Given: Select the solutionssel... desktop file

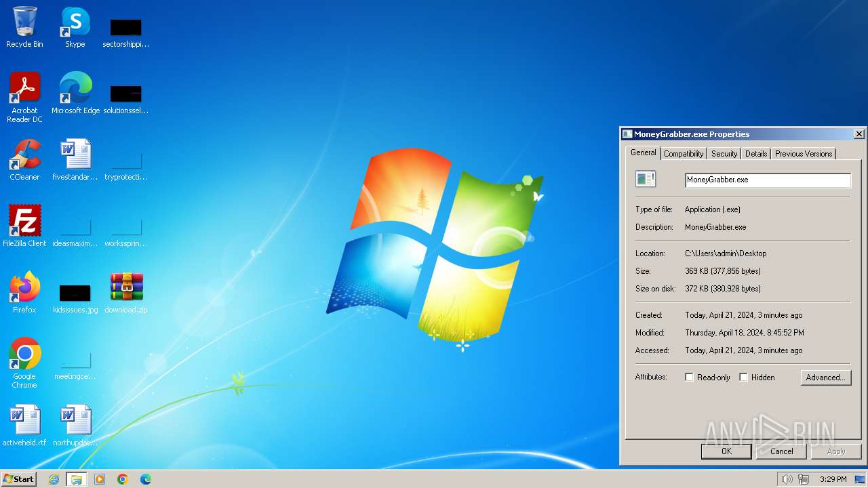Looking at the screenshot, I should coord(125,99).
